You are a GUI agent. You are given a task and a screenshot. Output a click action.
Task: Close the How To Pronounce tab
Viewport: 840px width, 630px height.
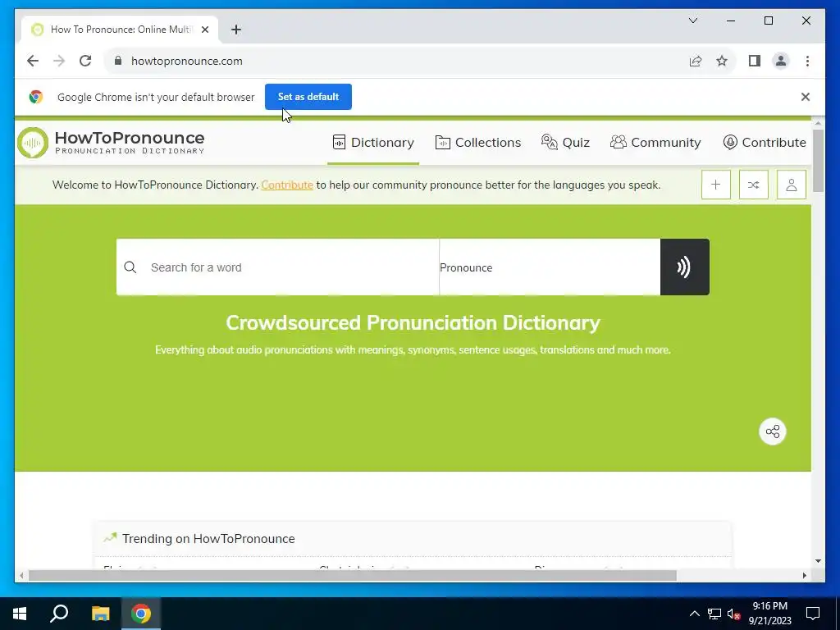coord(204,30)
